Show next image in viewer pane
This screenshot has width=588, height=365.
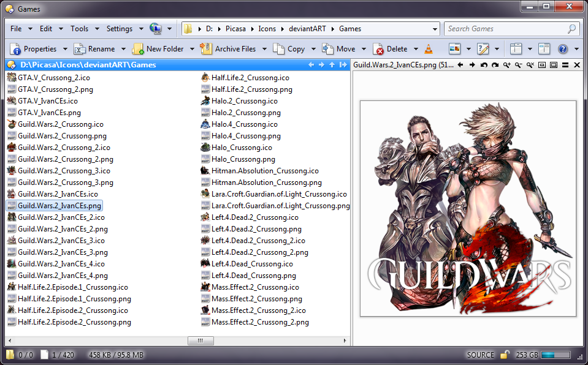pos(472,65)
